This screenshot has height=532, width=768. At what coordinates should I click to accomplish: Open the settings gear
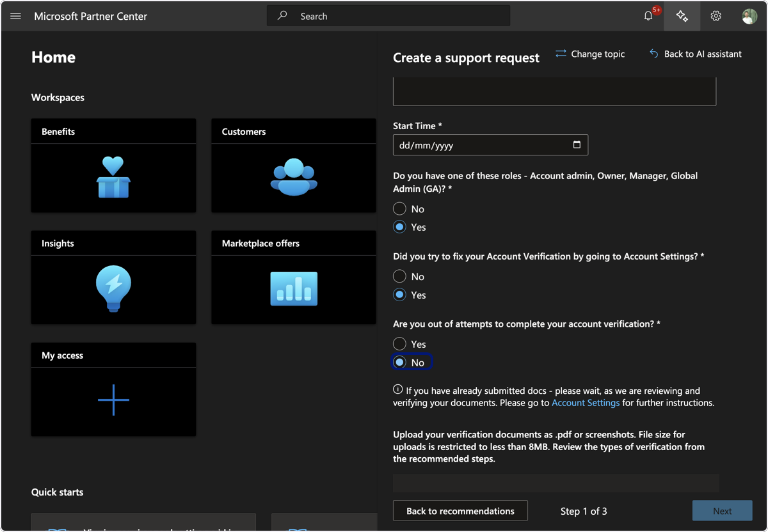716,16
